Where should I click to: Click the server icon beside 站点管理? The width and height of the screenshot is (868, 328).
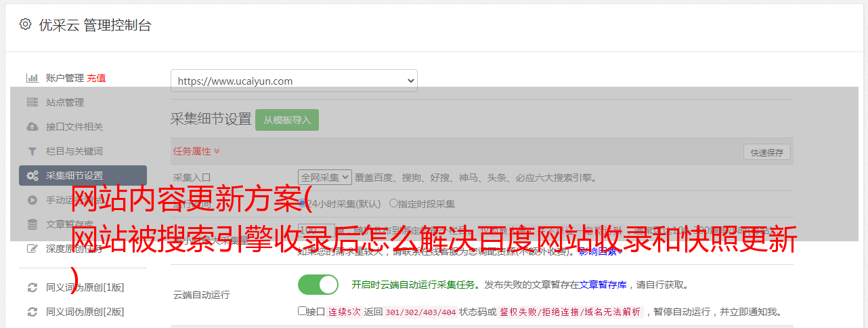(x=32, y=102)
